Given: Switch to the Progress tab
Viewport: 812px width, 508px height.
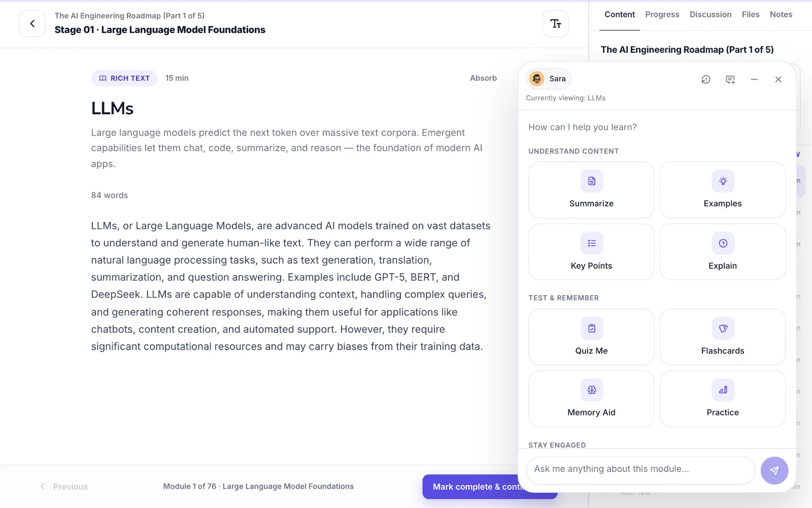Looking at the screenshot, I should point(662,15).
